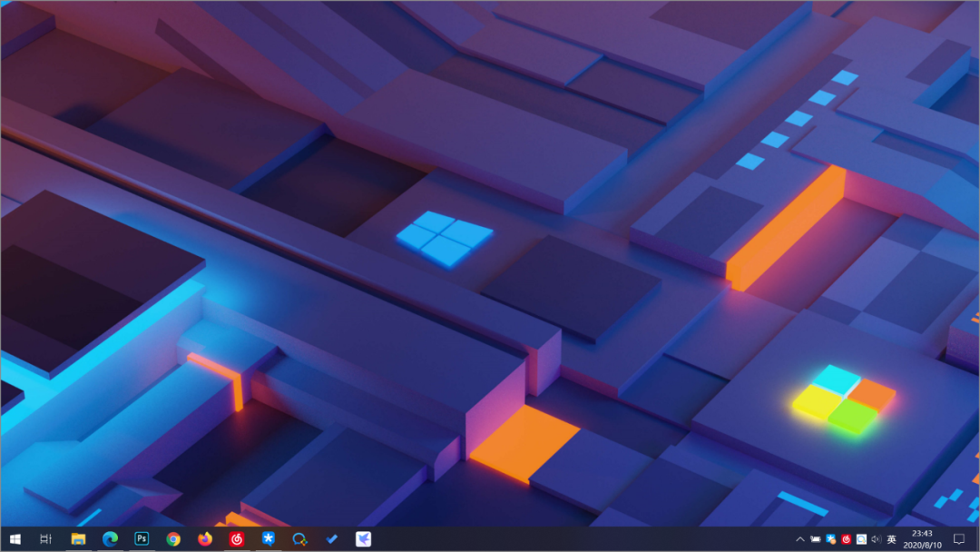Open Task View on the taskbar
980x552 pixels.
[45, 539]
